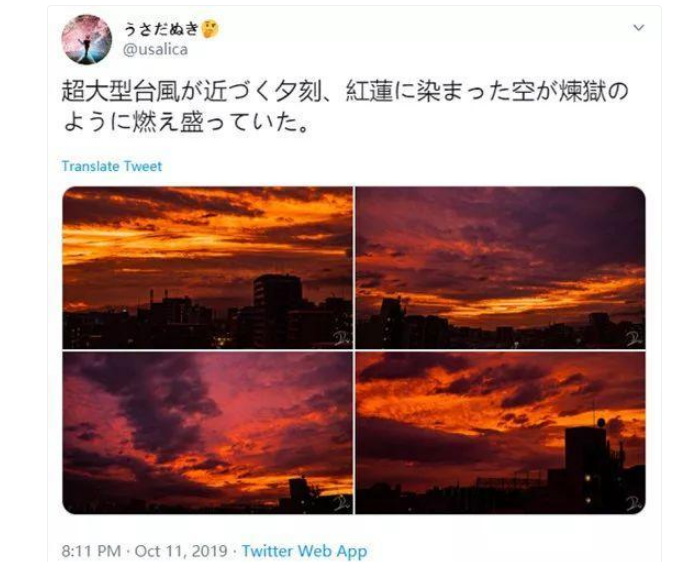Image resolution: width=689 pixels, height=562 pixels.
Task: Click the watermark signature in bottom-right photo
Action: (x=634, y=503)
